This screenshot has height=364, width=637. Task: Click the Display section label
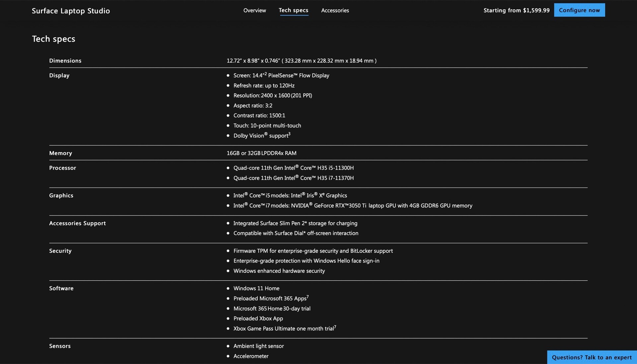click(x=59, y=75)
